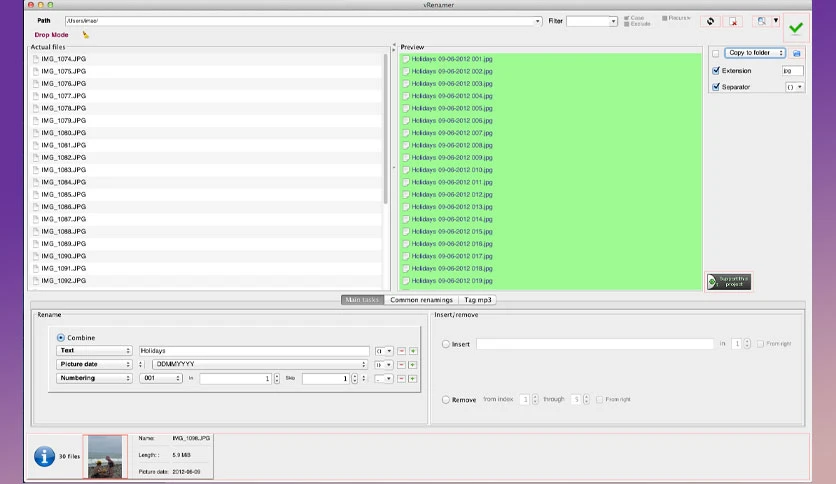The image size is (836, 484).
Task: Switch to the Common renamings tab
Action: click(421, 300)
